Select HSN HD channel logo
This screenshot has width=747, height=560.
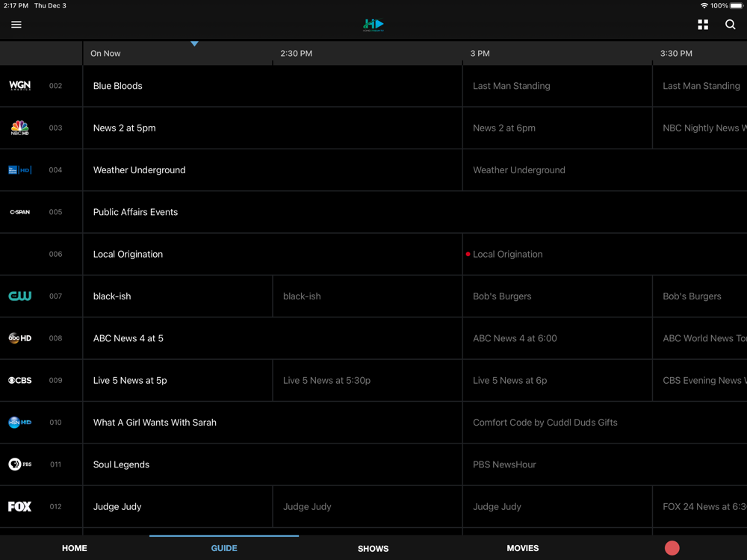pos(20,423)
